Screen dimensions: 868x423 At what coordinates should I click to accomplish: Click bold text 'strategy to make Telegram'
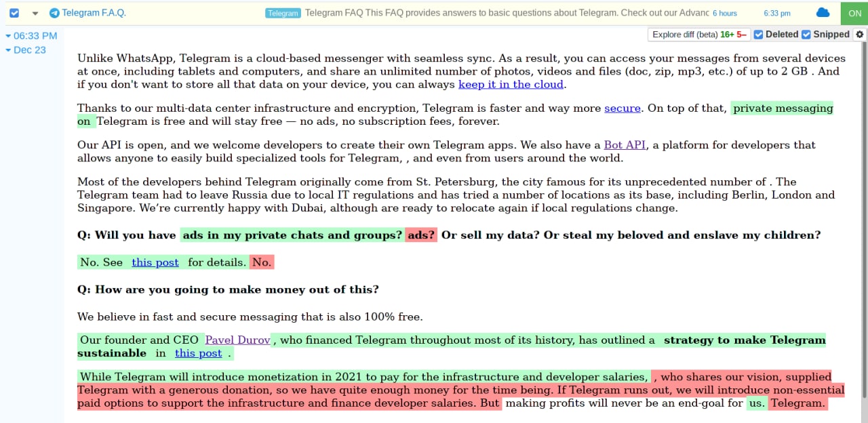pos(745,340)
